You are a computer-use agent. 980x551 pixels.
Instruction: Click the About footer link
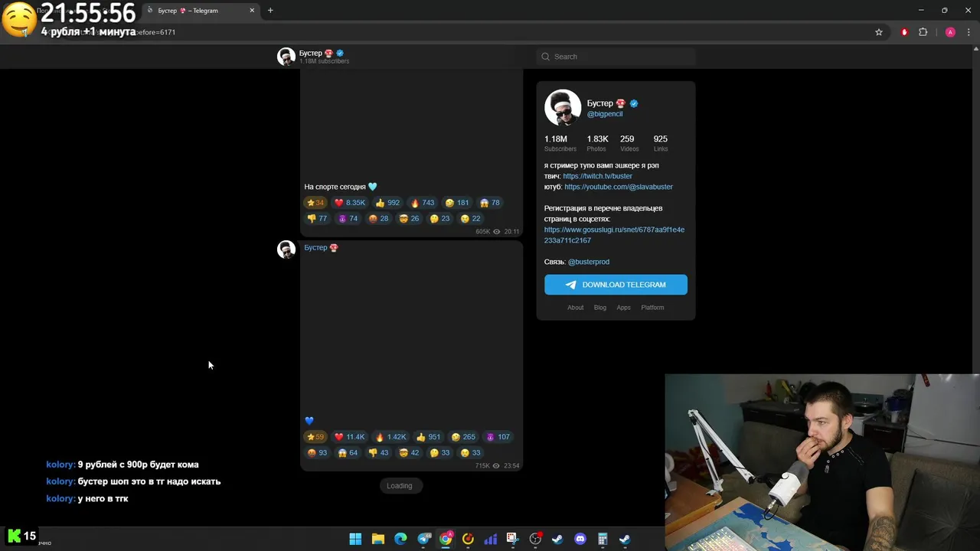575,308
